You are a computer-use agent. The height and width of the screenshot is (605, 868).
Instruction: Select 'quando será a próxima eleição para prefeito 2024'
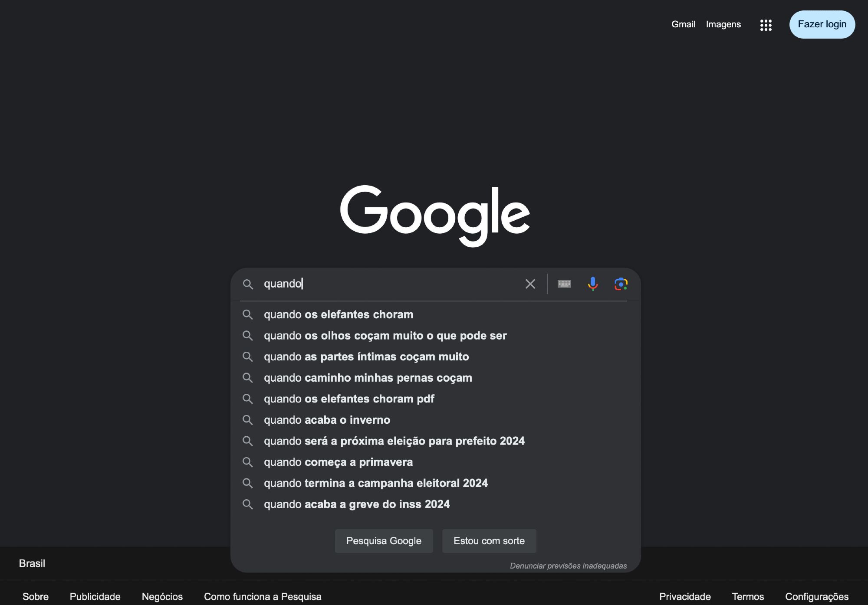pyautogui.click(x=435, y=441)
